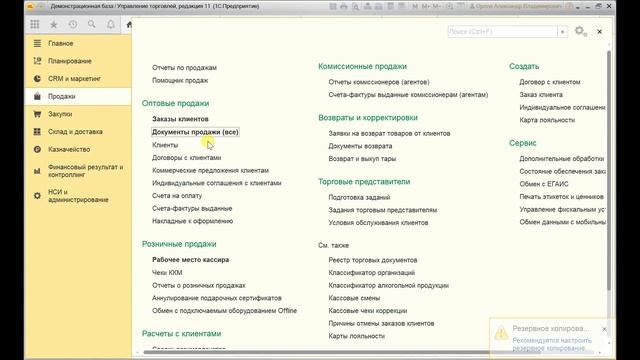
Task: Open Коммерческие предложения клиентам
Action: pyautogui.click(x=210, y=170)
